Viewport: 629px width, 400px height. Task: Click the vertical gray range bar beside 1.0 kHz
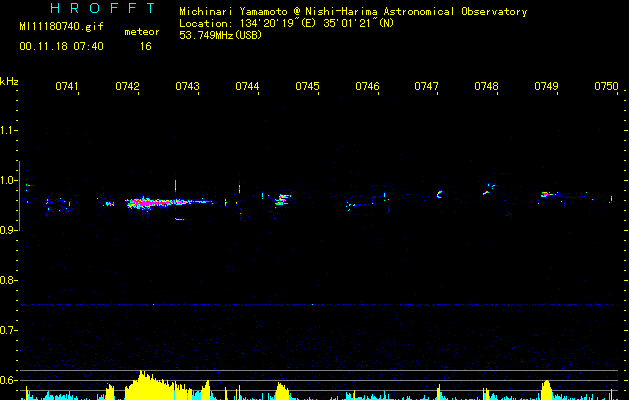20,196
